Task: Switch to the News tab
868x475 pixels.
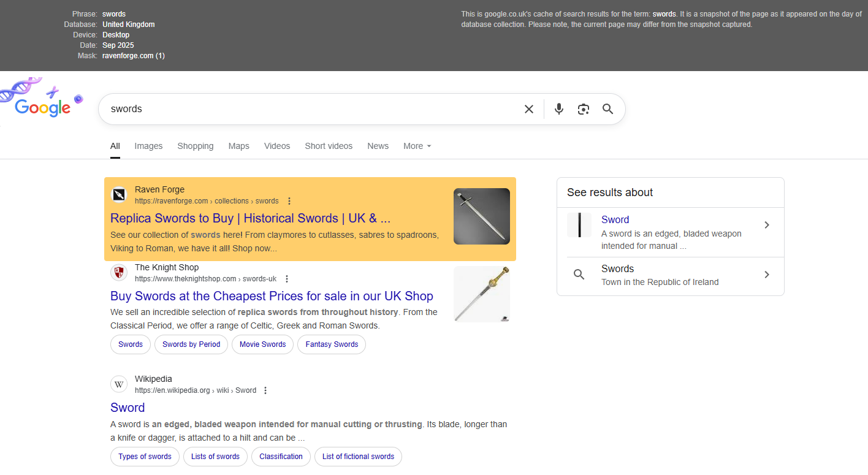Action: pos(378,146)
